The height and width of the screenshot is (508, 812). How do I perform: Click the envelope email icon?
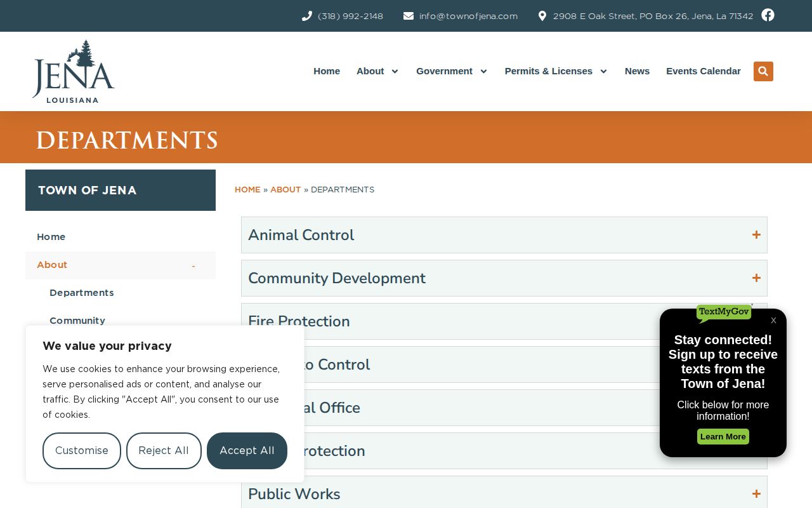pos(409,16)
